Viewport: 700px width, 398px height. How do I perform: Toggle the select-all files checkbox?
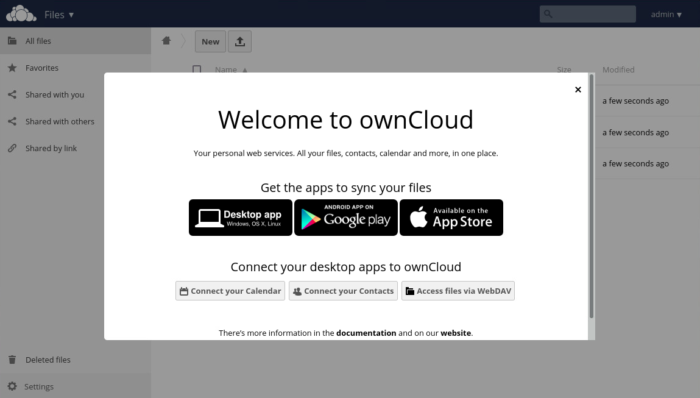196,69
